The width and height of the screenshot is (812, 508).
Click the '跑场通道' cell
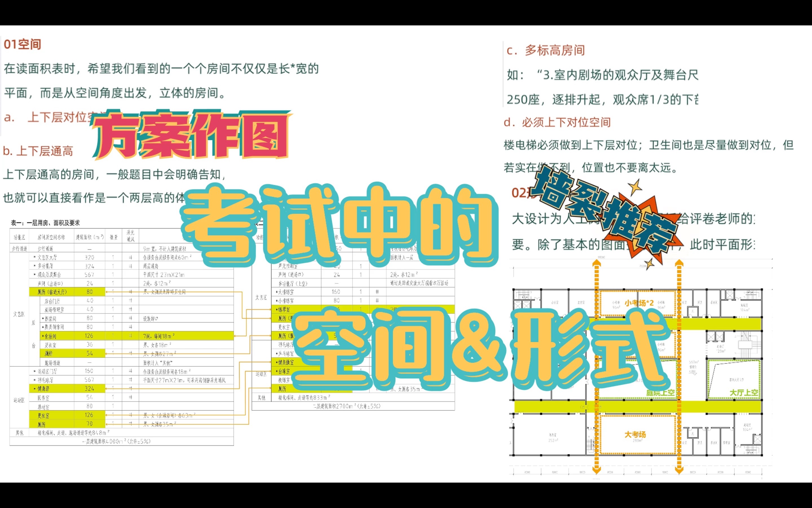click(52, 363)
